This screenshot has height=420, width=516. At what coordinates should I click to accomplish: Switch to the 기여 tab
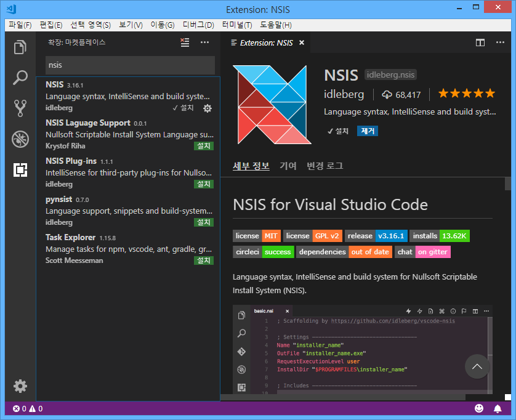[x=288, y=166]
